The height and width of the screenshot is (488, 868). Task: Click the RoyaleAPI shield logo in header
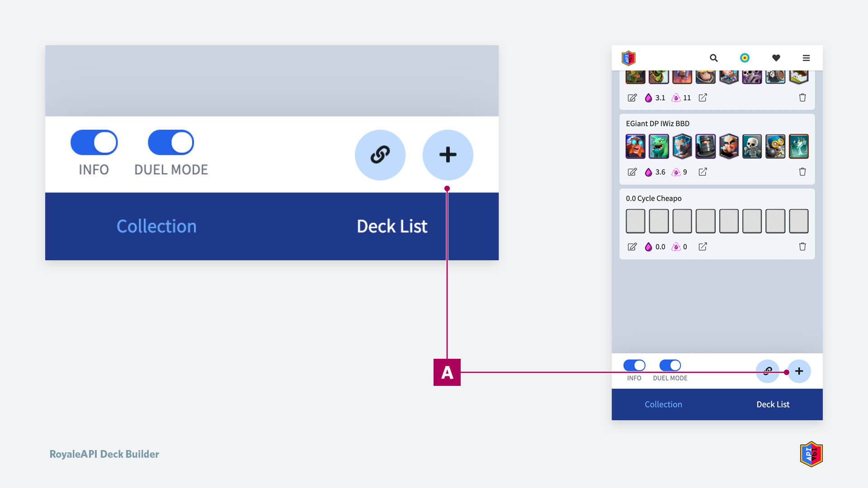coord(628,58)
